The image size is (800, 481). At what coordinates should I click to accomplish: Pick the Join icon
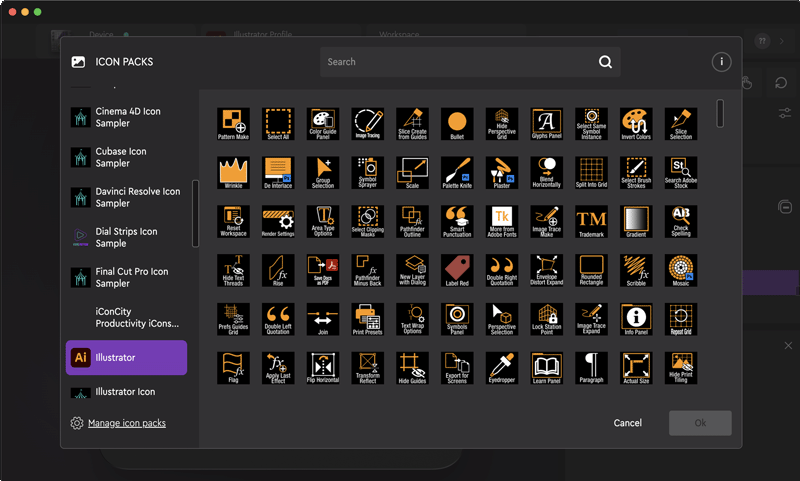323,319
